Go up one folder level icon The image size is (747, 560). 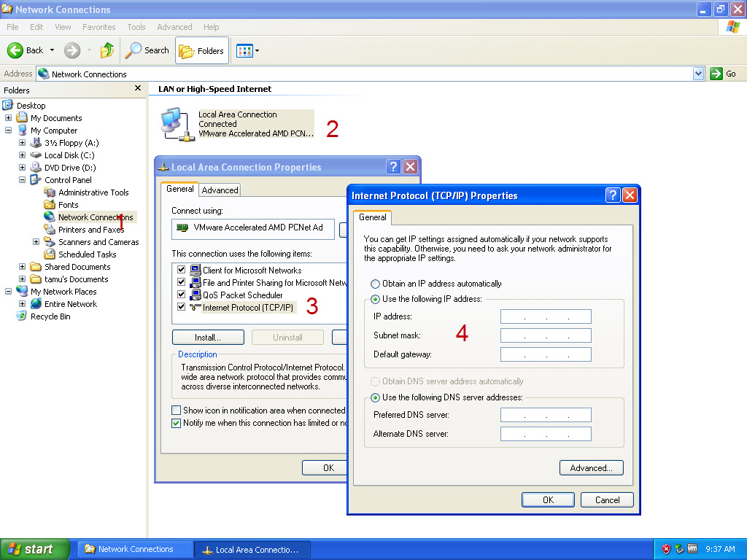click(x=107, y=50)
